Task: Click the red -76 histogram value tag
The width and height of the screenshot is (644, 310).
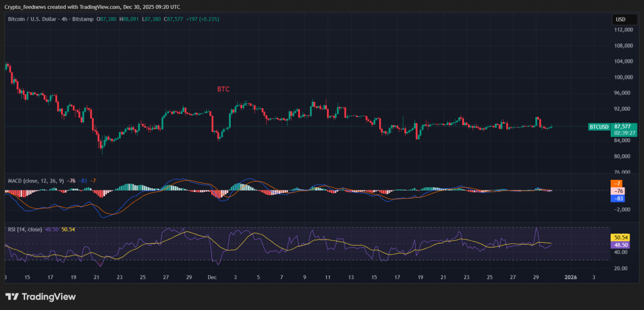Action: tap(617, 191)
